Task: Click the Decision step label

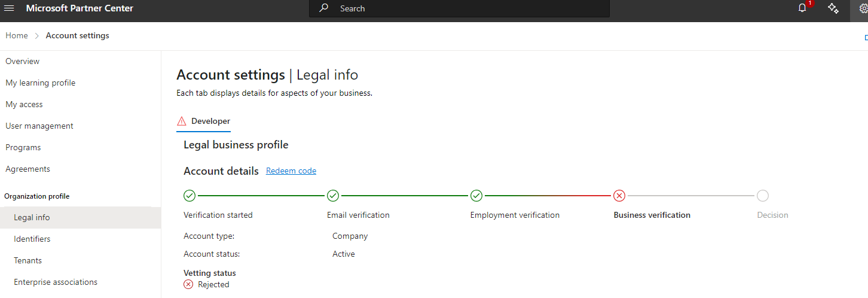Action: 773,215
